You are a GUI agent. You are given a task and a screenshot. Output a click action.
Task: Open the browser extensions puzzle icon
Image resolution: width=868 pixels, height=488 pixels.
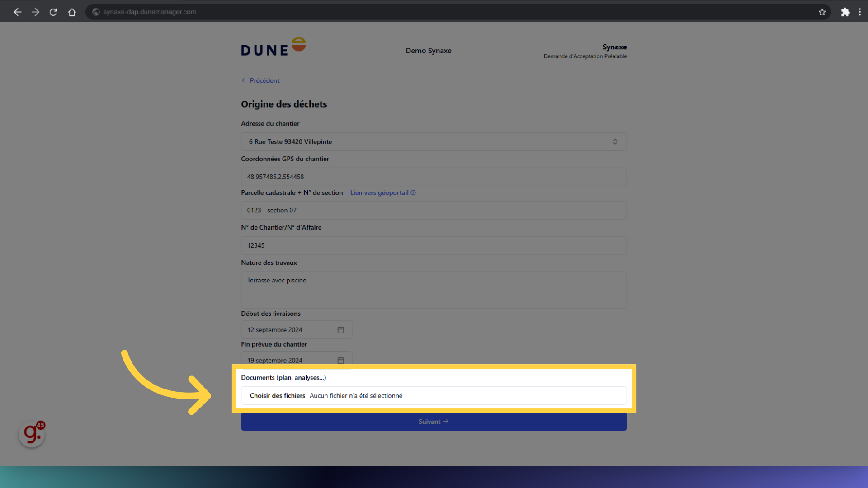click(845, 12)
